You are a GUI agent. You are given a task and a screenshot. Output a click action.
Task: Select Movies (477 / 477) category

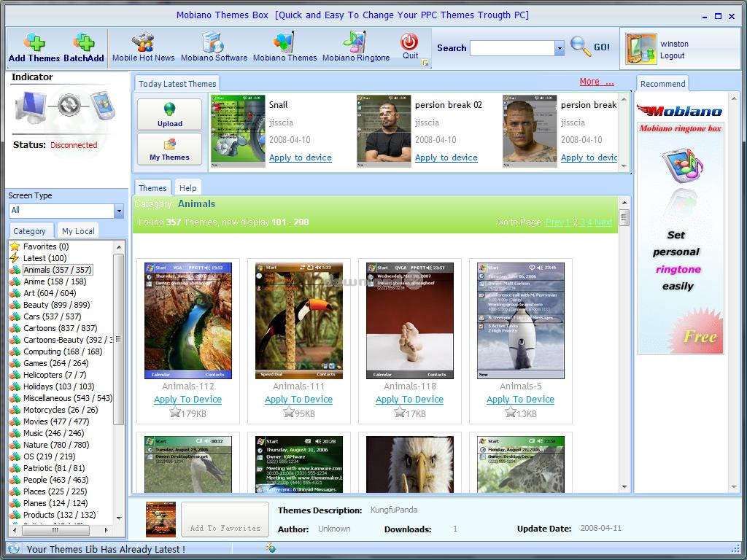pos(56,421)
